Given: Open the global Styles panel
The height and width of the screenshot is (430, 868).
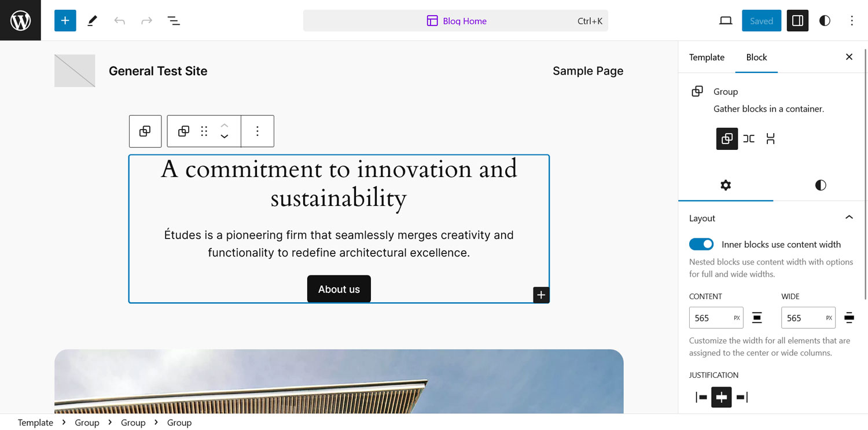Looking at the screenshot, I should (x=824, y=20).
